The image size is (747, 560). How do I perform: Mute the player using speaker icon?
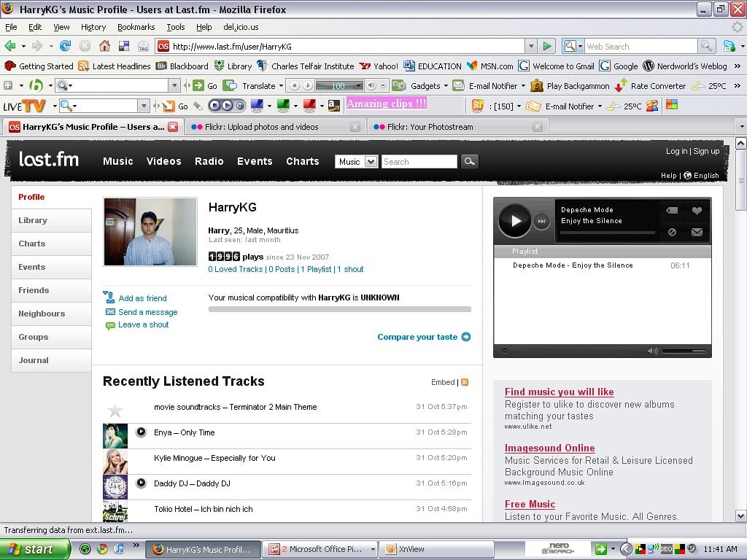(x=652, y=351)
